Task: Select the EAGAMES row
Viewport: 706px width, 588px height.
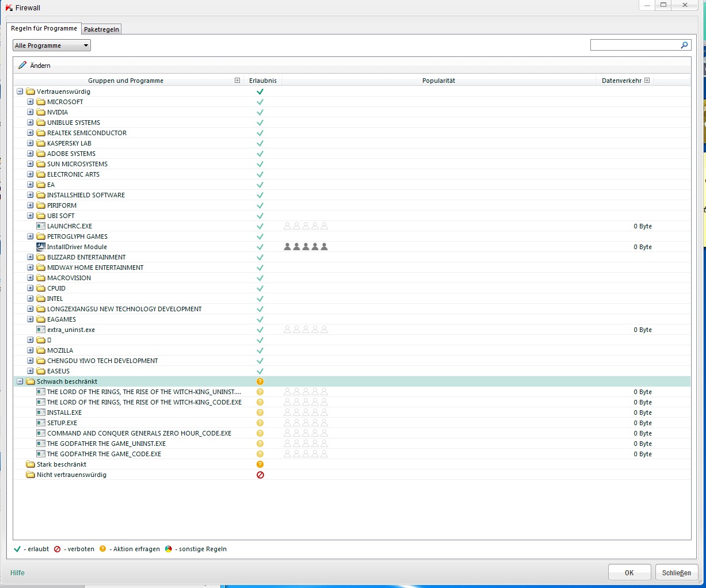Action: 352,319
